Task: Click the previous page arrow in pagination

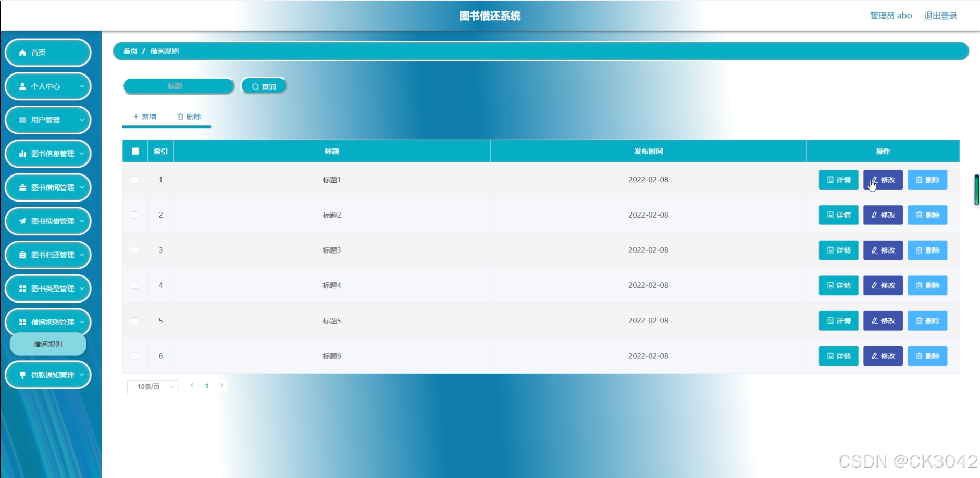Action: [x=192, y=386]
